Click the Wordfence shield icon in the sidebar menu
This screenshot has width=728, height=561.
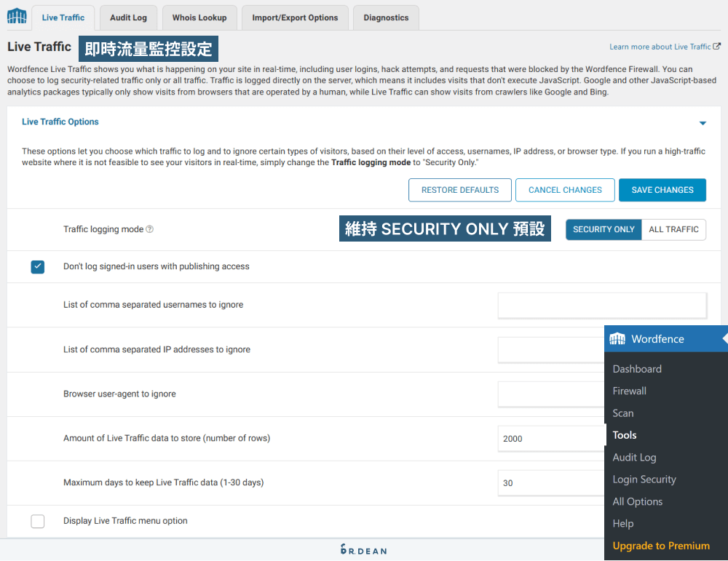tap(617, 338)
